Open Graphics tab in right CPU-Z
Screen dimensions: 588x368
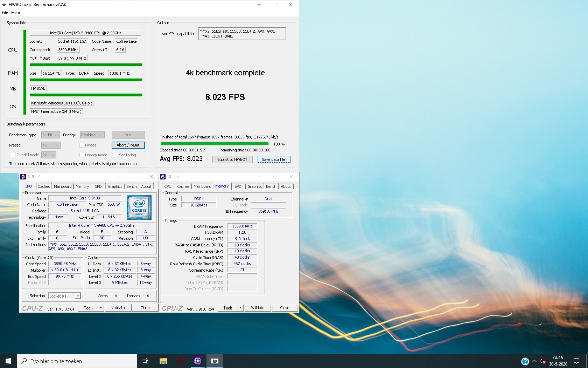point(255,186)
